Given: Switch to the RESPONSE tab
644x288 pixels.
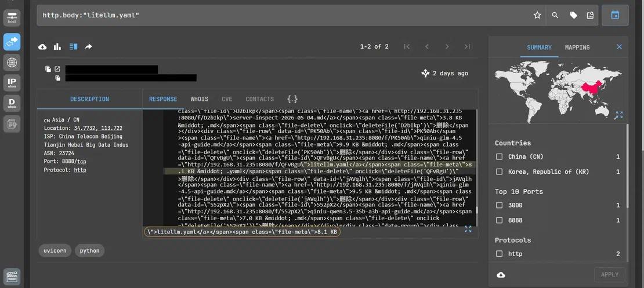Looking at the screenshot, I should [x=163, y=99].
